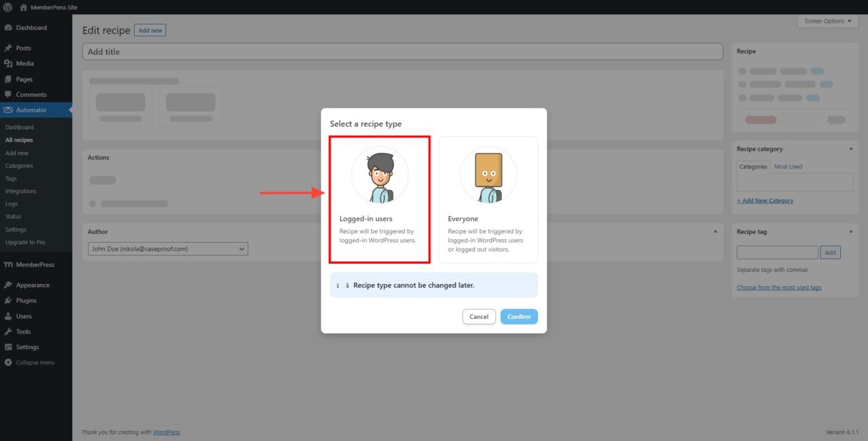Image resolution: width=868 pixels, height=441 pixels.
Task: Switch to the Categories tab
Action: click(753, 166)
